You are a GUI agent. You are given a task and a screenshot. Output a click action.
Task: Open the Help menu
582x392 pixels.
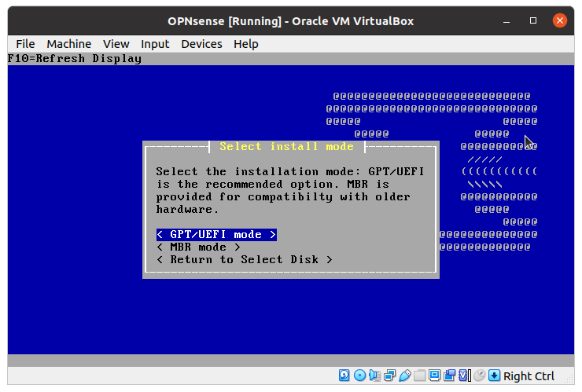[x=245, y=44]
